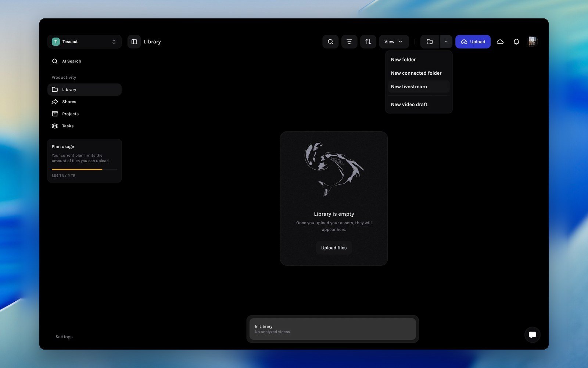Collapse the new-item chevron dropdown
This screenshot has width=588, height=368.
(446, 42)
